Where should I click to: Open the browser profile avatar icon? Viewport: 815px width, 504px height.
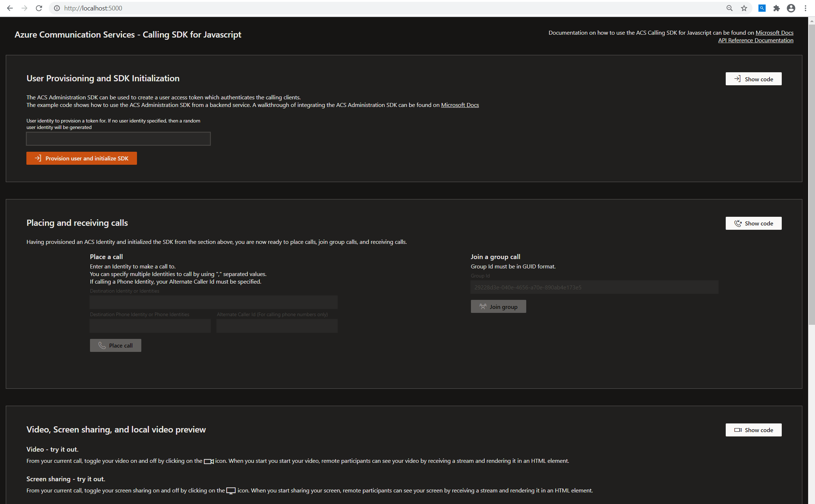click(791, 8)
